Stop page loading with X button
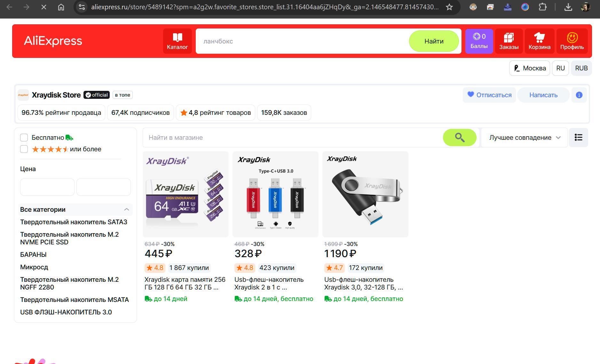 (x=44, y=7)
